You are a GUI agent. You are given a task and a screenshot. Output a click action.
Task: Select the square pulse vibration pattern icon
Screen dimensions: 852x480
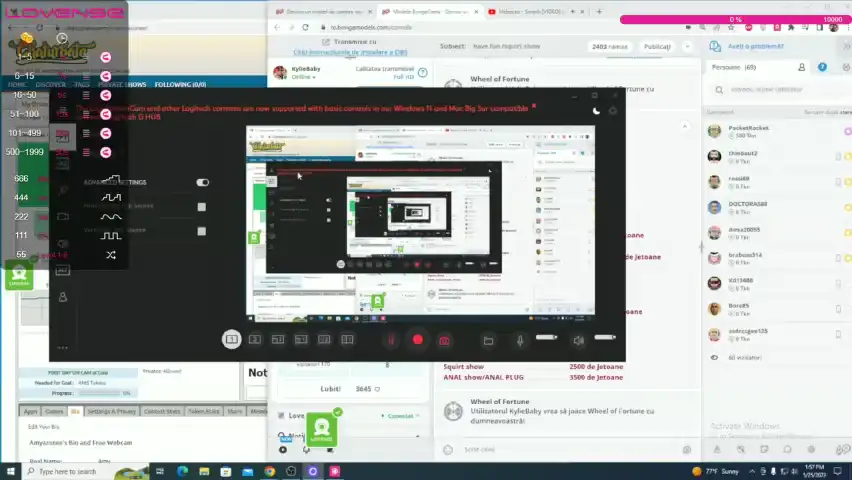[111, 235]
